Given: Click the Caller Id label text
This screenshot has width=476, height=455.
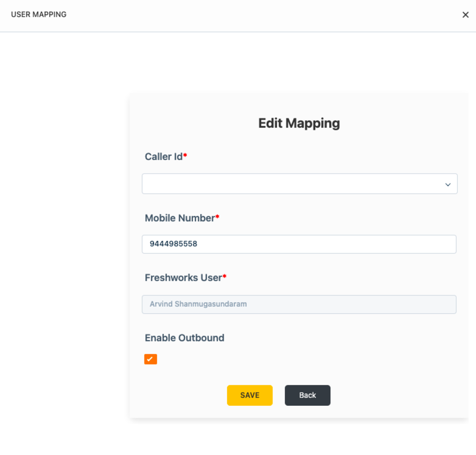Looking at the screenshot, I should 163,157.
